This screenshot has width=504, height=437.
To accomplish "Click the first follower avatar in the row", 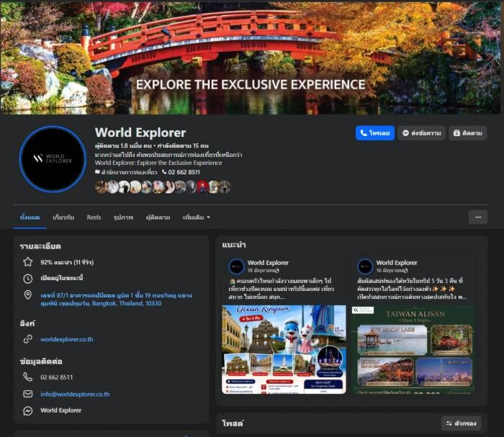I will 101,186.
